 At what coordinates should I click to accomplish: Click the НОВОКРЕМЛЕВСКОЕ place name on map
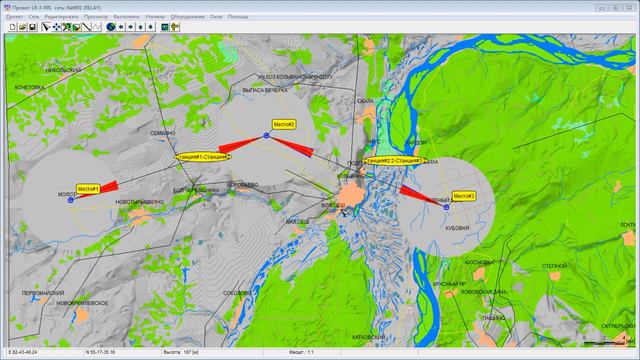pos(82,303)
